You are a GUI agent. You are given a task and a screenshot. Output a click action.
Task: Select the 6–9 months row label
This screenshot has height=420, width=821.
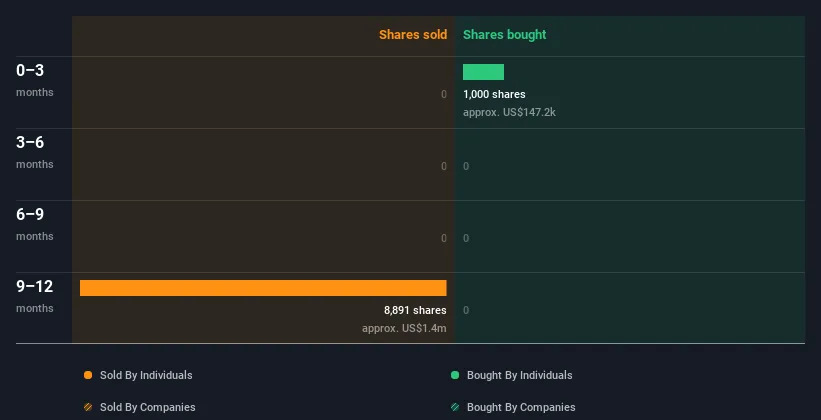click(35, 225)
